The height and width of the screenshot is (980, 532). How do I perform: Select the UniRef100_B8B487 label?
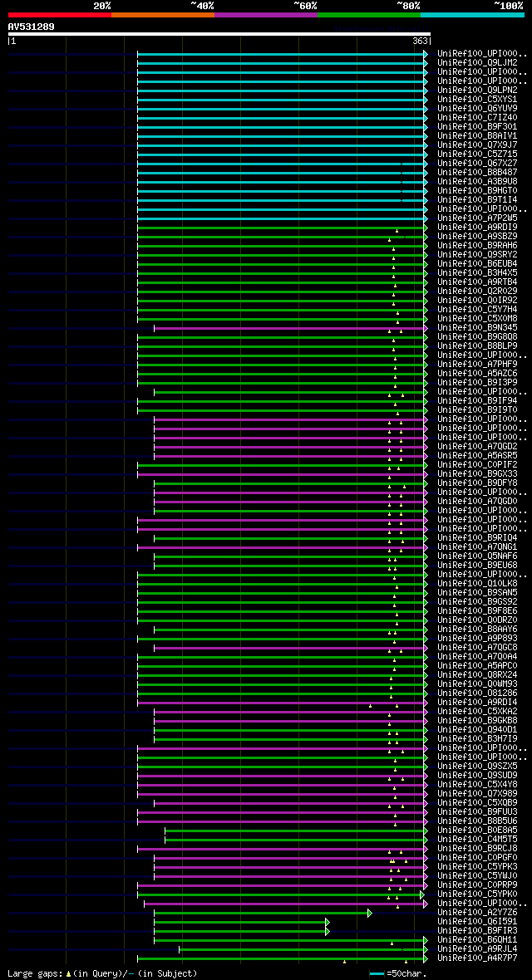click(477, 173)
